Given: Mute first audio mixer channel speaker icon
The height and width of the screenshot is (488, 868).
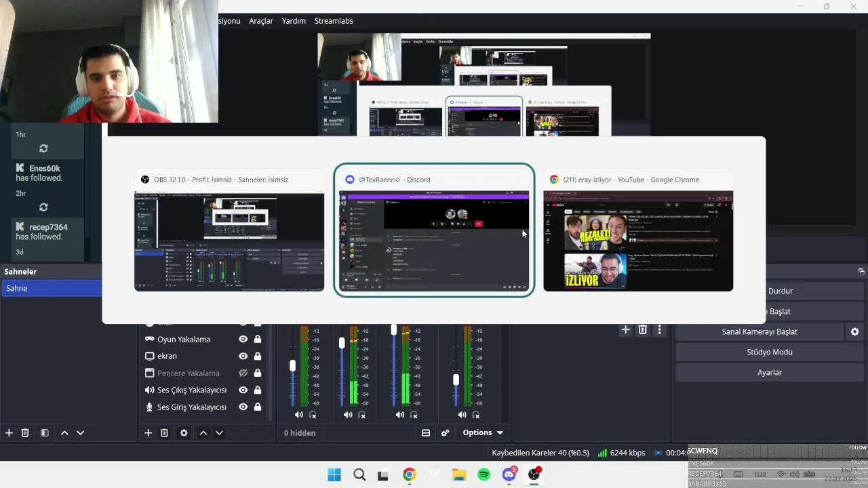Looking at the screenshot, I should pyautogui.click(x=299, y=415).
